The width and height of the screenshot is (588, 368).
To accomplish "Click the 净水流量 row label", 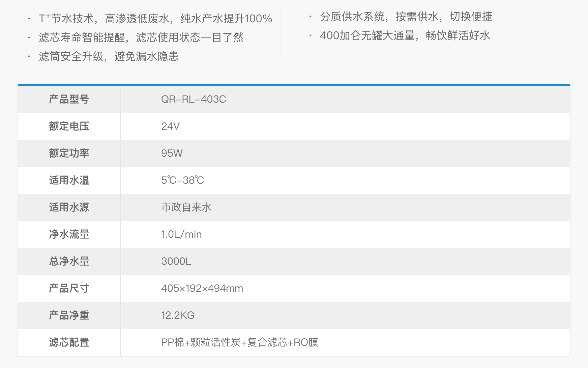I will tap(69, 234).
